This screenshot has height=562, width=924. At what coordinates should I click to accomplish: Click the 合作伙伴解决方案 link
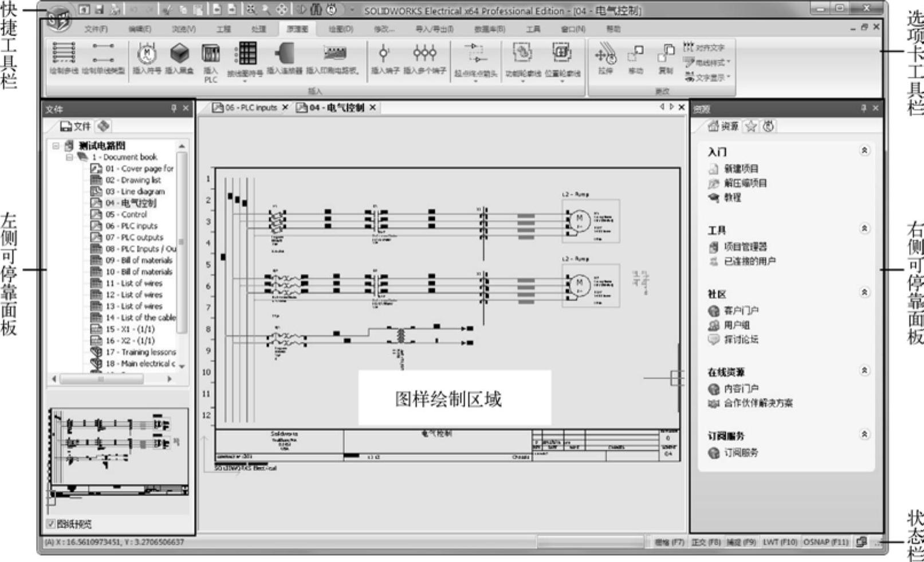tap(758, 403)
